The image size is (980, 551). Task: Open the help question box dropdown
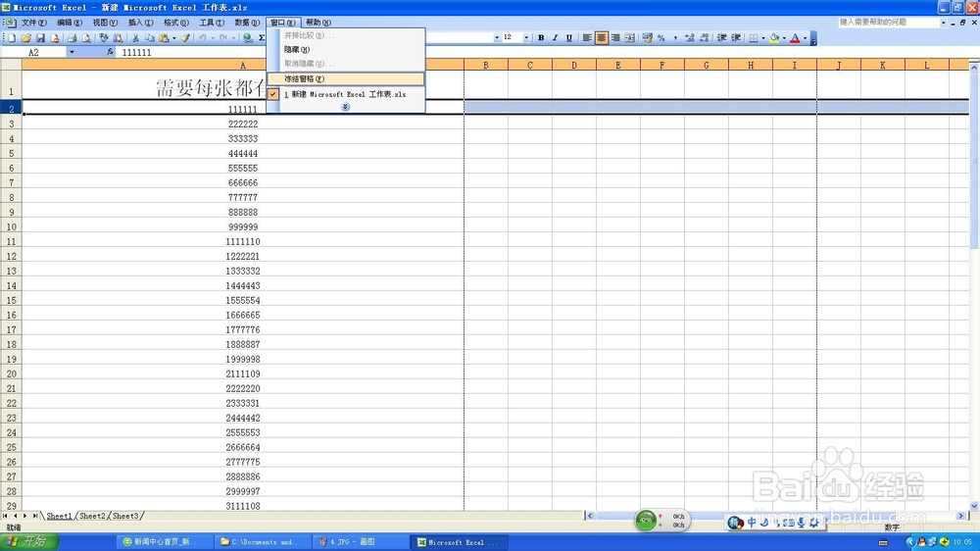[x=943, y=23]
